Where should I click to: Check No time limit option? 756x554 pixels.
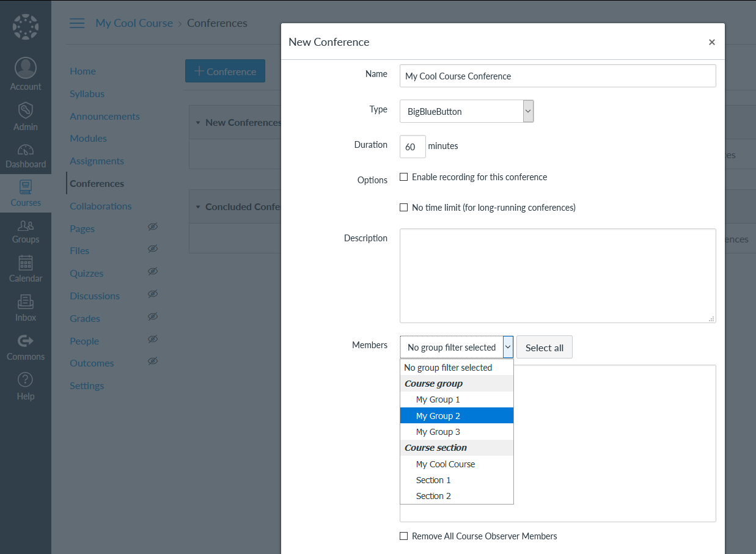coord(403,208)
